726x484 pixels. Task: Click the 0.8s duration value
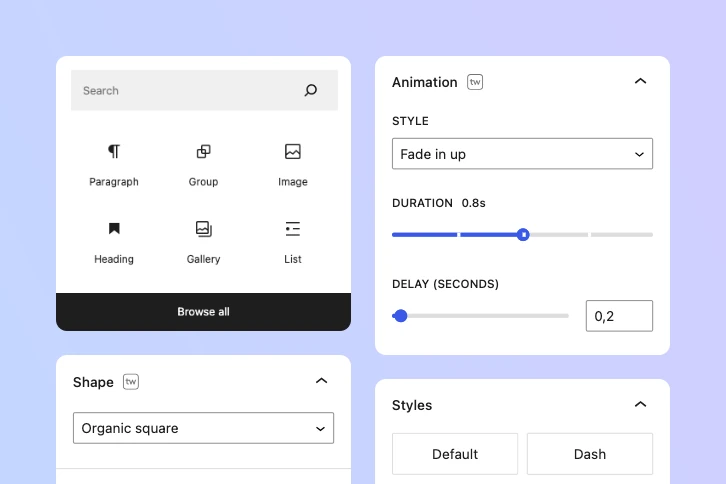(x=474, y=203)
